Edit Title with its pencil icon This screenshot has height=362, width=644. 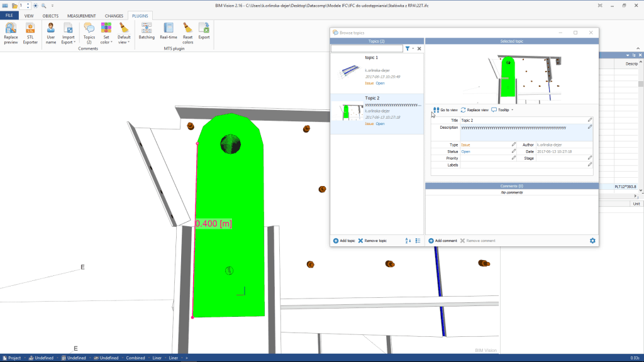pyautogui.click(x=590, y=119)
